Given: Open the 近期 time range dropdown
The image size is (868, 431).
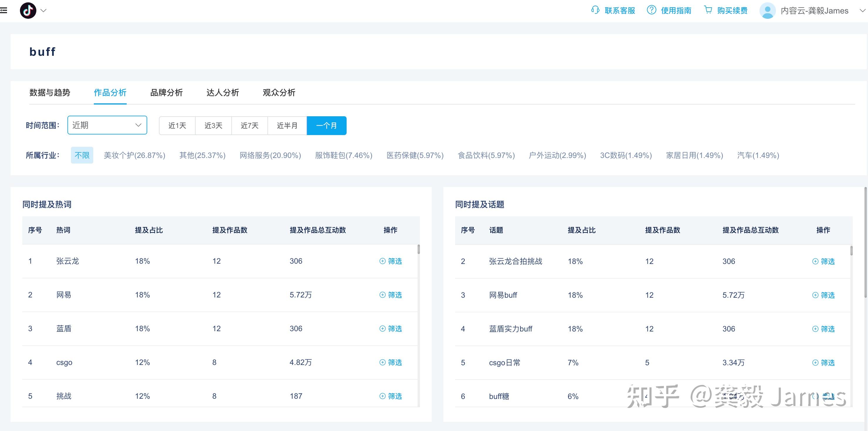Looking at the screenshot, I should (x=107, y=125).
